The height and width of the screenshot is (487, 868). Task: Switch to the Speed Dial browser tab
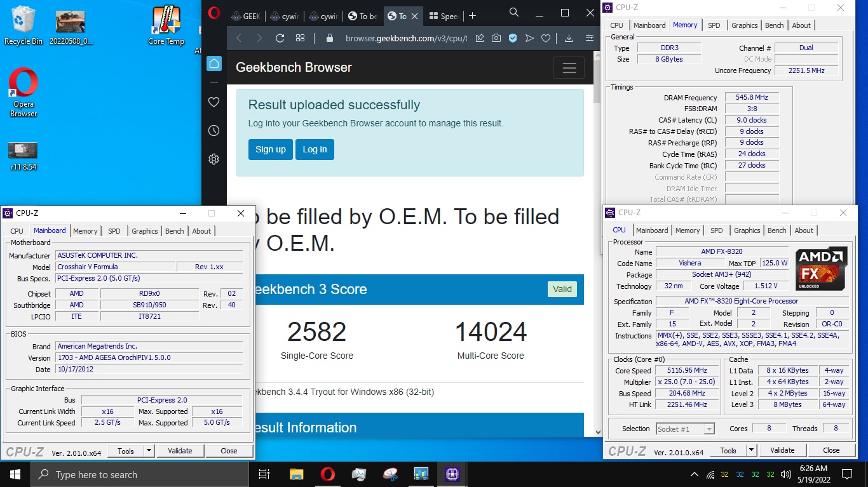tap(444, 16)
